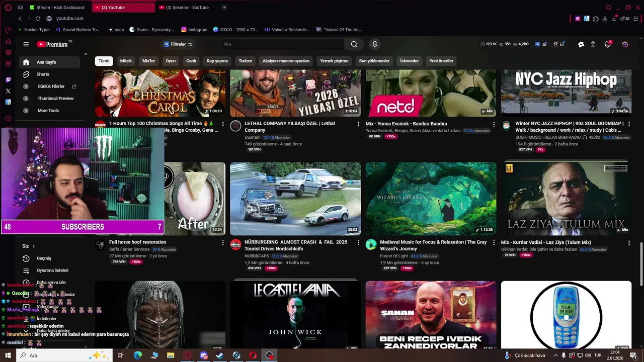Select the Rap yapma filter chip

tap(217, 61)
